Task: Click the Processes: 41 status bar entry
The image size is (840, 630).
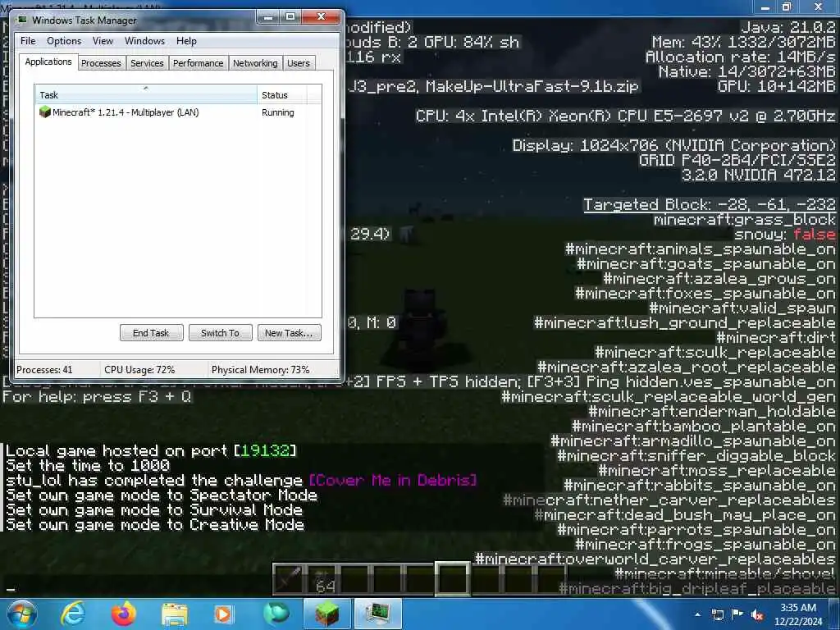Action: (x=44, y=370)
